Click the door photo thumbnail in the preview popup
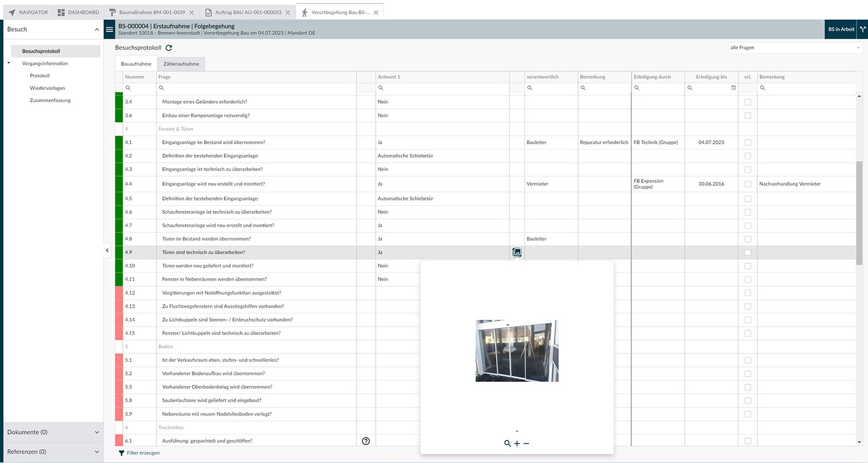This screenshot has height=463, width=868. [517, 351]
